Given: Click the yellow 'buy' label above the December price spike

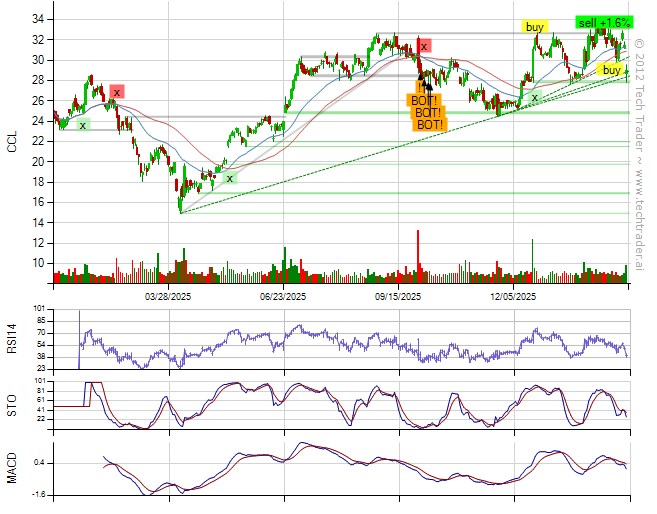Looking at the screenshot, I should point(534,27).
